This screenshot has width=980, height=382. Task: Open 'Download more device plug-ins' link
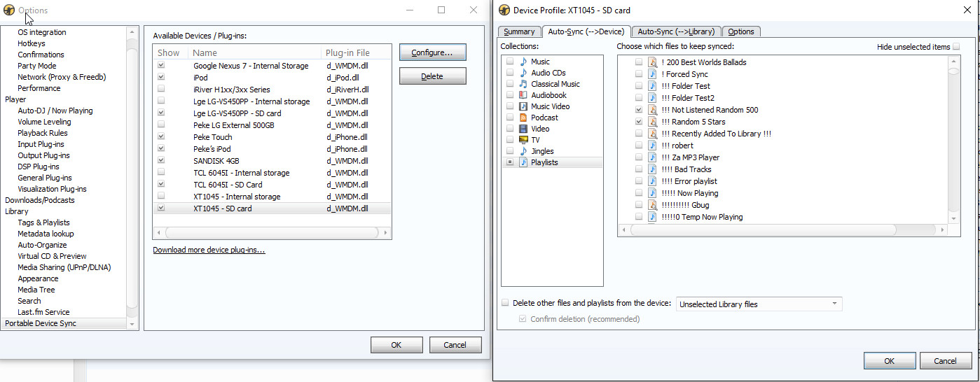(209, 250)
